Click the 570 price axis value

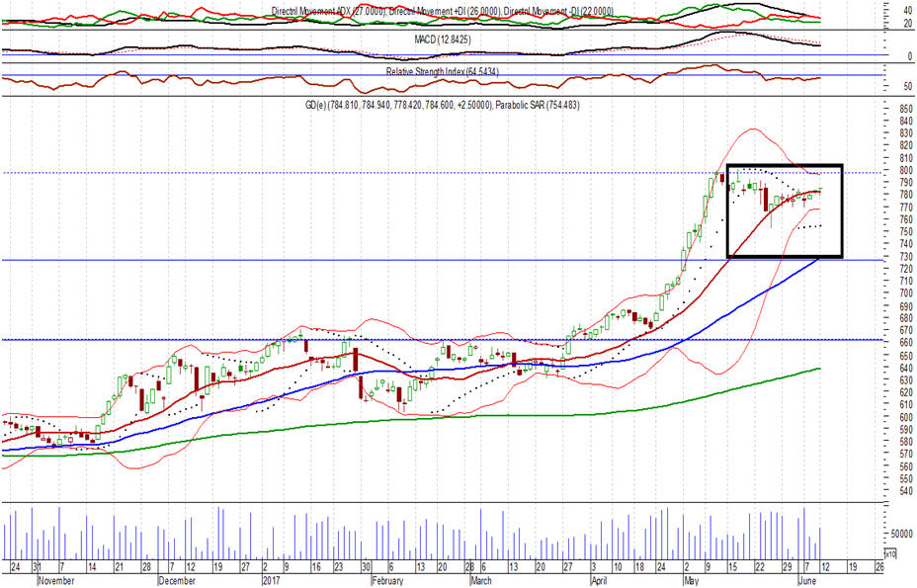pyautogui.click(x=906, y=454)
